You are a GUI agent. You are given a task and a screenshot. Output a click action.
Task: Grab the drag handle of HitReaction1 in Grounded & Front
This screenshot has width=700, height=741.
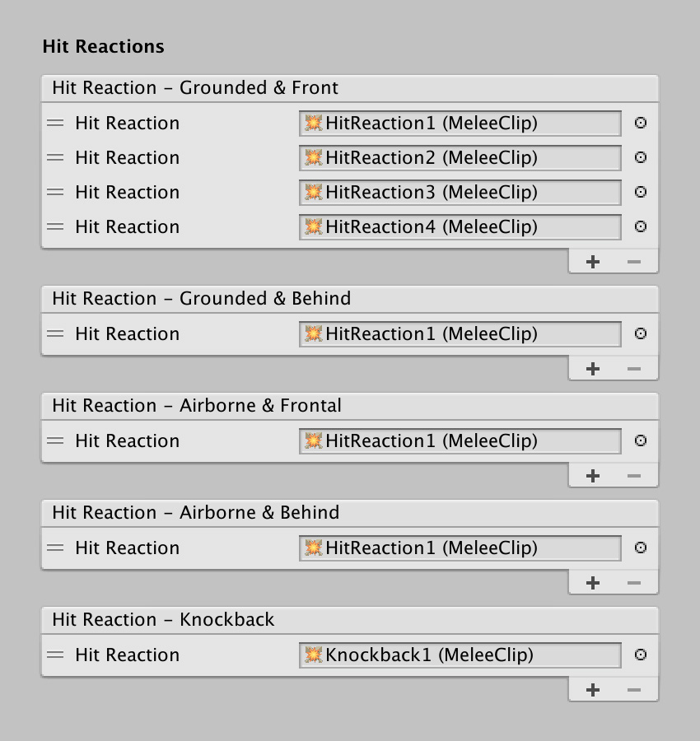[x=55, y=123]
